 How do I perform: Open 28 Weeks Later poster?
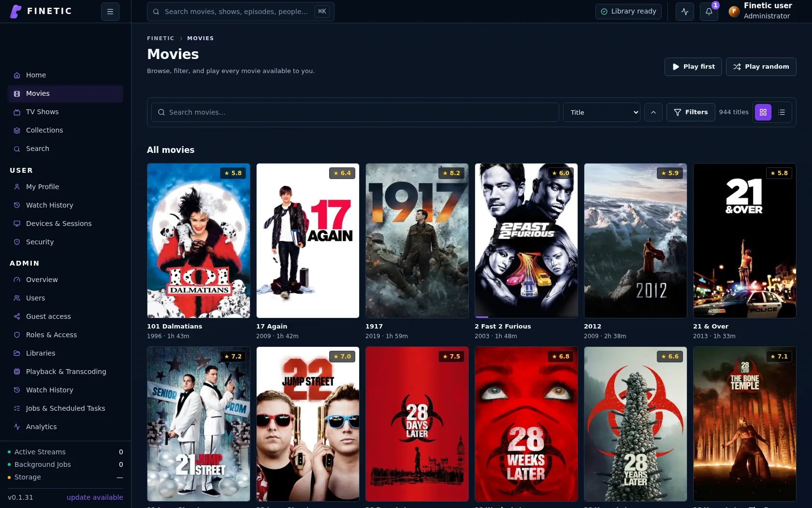click(x=526, y=424)
